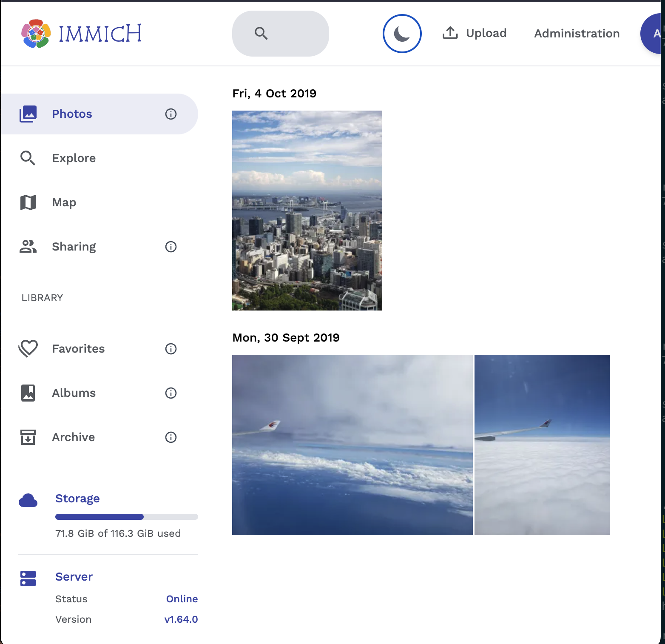
Task: Focus the search input field
Action: [x=281, y=34]
